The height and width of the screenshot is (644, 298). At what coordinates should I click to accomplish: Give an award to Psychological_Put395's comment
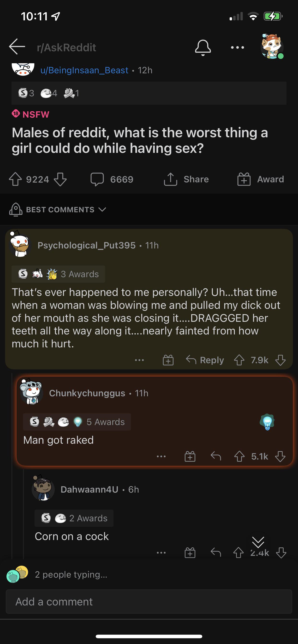(x=168, y=360)
